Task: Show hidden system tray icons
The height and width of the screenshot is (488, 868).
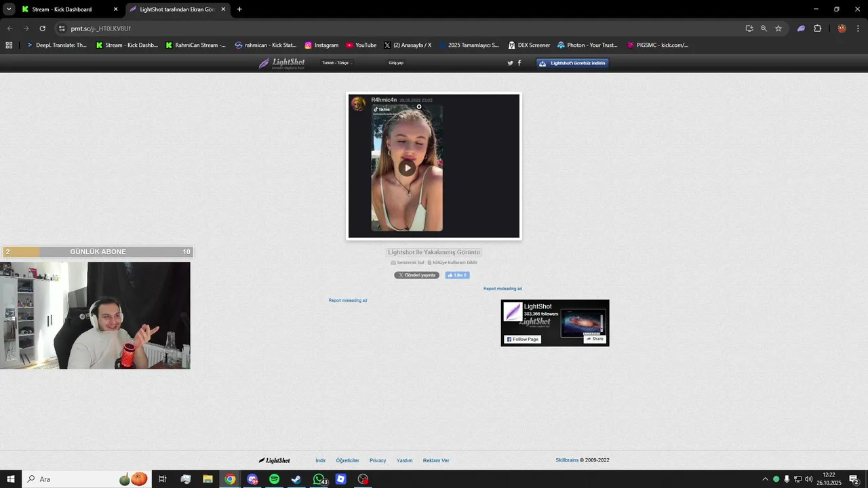Action: pos(765,479)
